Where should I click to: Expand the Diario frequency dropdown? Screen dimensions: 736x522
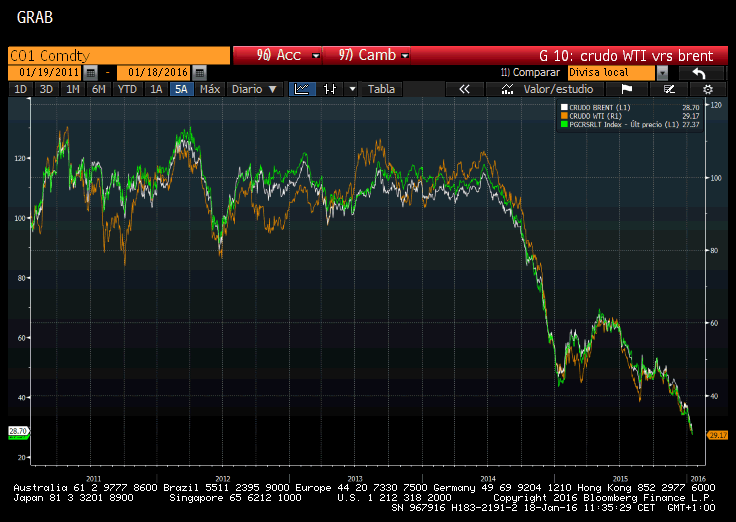[x=254, y=89]
